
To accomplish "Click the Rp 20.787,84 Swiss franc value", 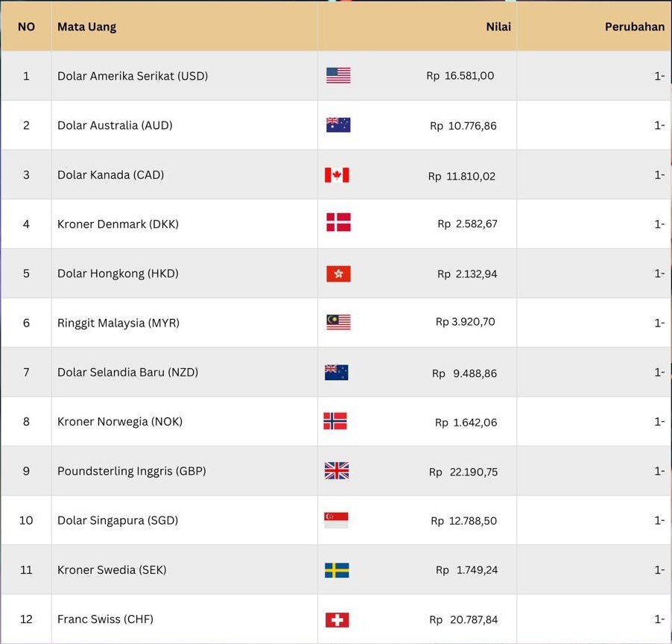I will point(463,619).
